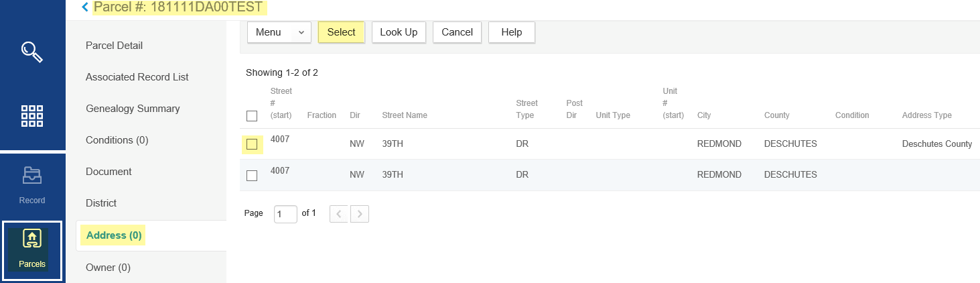980x283 pixels.
Task: Toggle the select-all header checkbox
Action: point(252,116)
